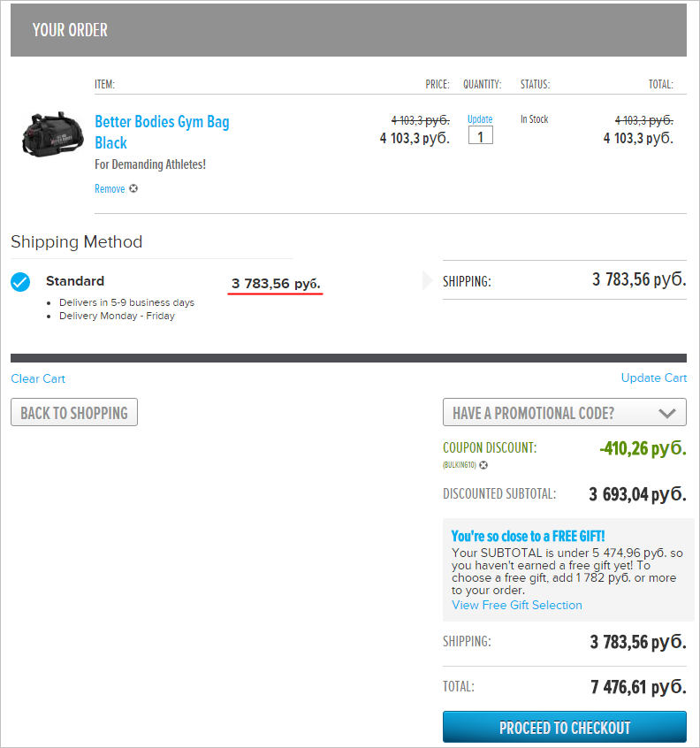Click the free gift promo heading
Image resolution: width=700 pixels, height=748 pixels.
pyautogui.click(x=528, y=536)
